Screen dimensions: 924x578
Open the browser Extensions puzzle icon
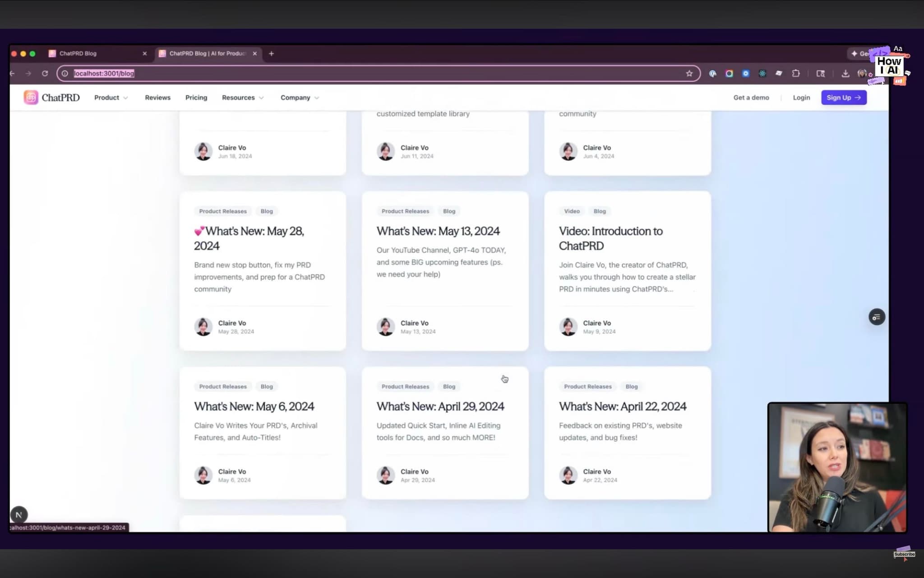pyautogui.click(x=796, y=74)
